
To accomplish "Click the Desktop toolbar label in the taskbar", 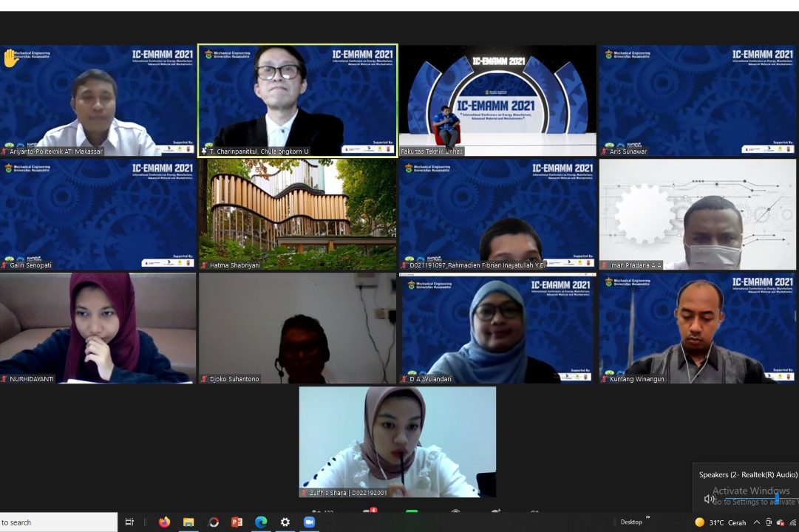I will coord(630,522).
